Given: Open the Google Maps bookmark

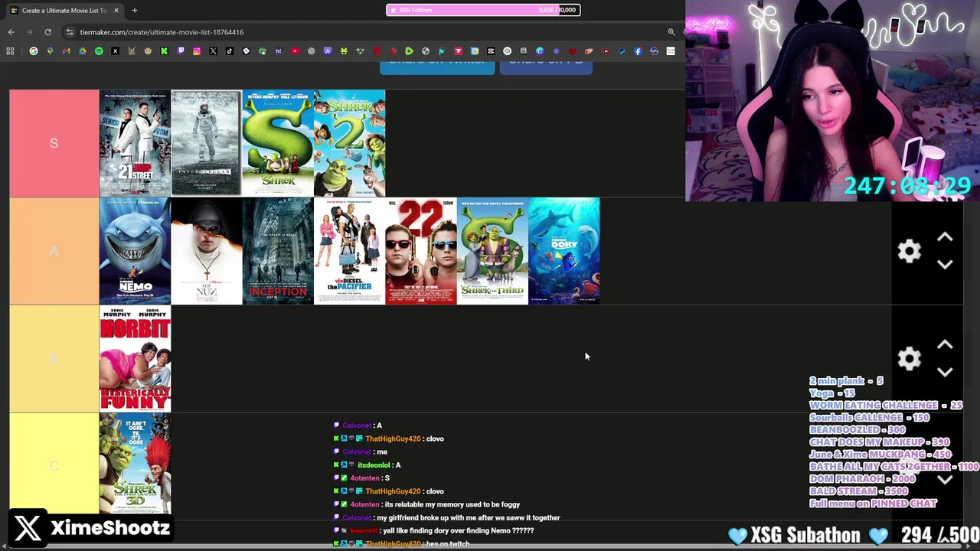Looking at the screenshot, I should [x=50, y=51].
